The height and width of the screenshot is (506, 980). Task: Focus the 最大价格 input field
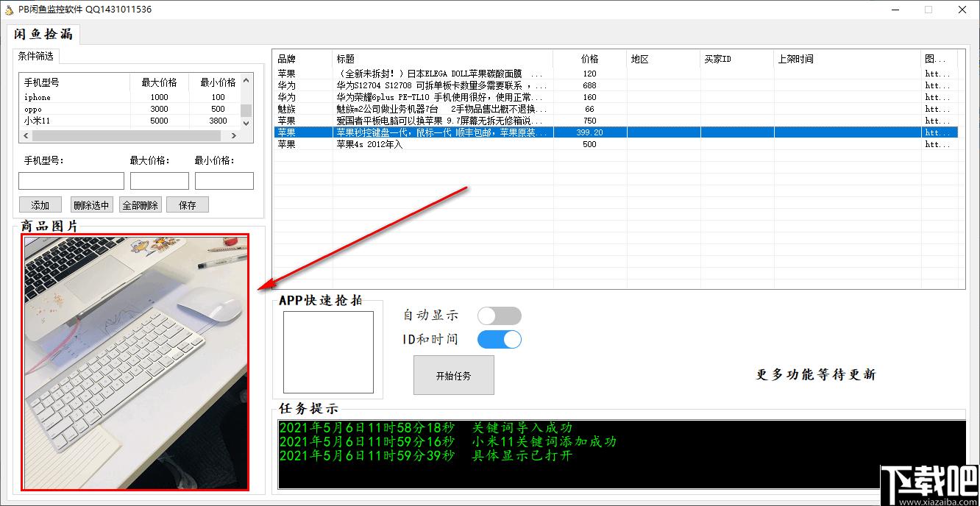160,181
